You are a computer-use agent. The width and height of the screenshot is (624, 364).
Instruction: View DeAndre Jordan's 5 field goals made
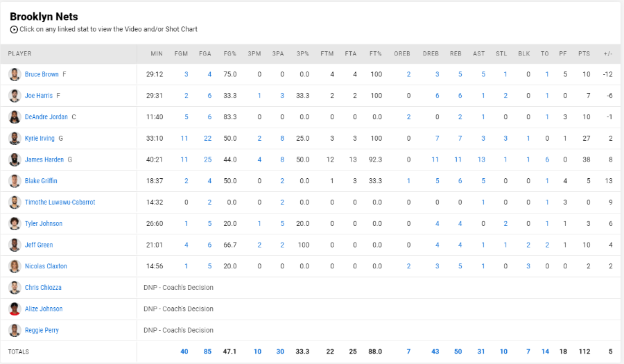click(187, 117)
